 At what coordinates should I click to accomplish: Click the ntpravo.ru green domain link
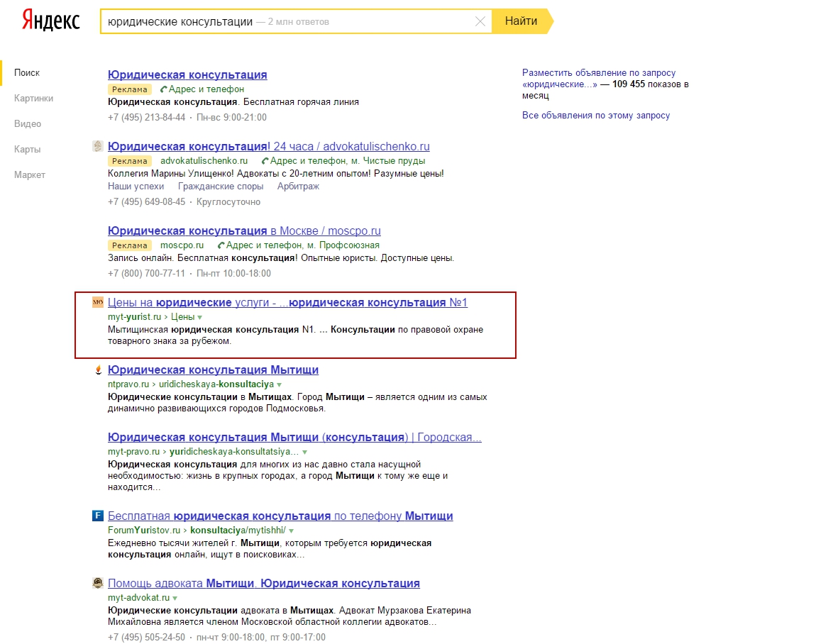point(128,384)
